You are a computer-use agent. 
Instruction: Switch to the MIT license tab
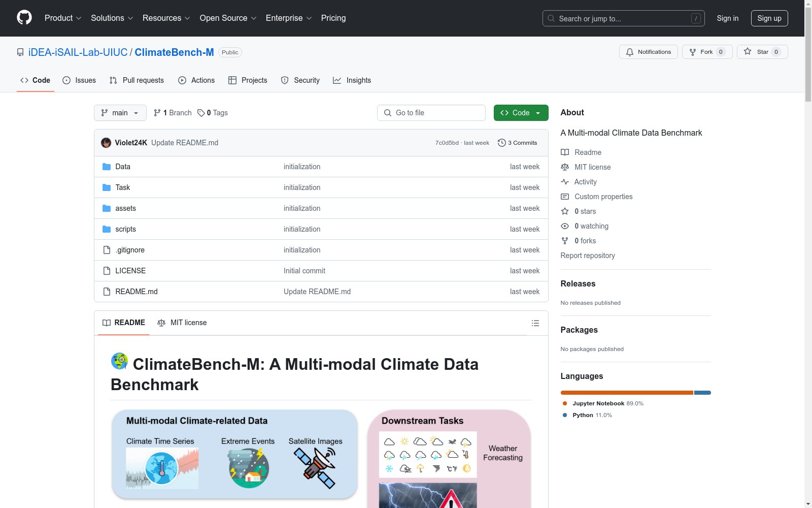coord(182,323)
